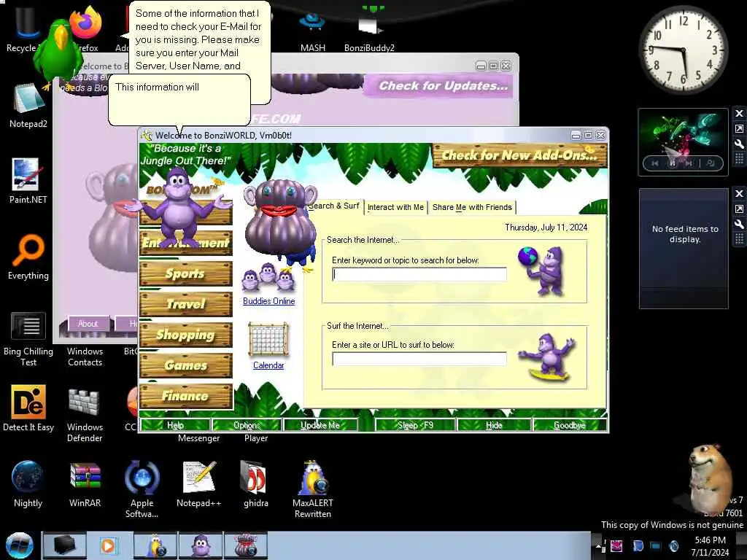Open media gadget options wrench
Image resolution: width=747 pixels, height=560 pixels.
(739, 144)
